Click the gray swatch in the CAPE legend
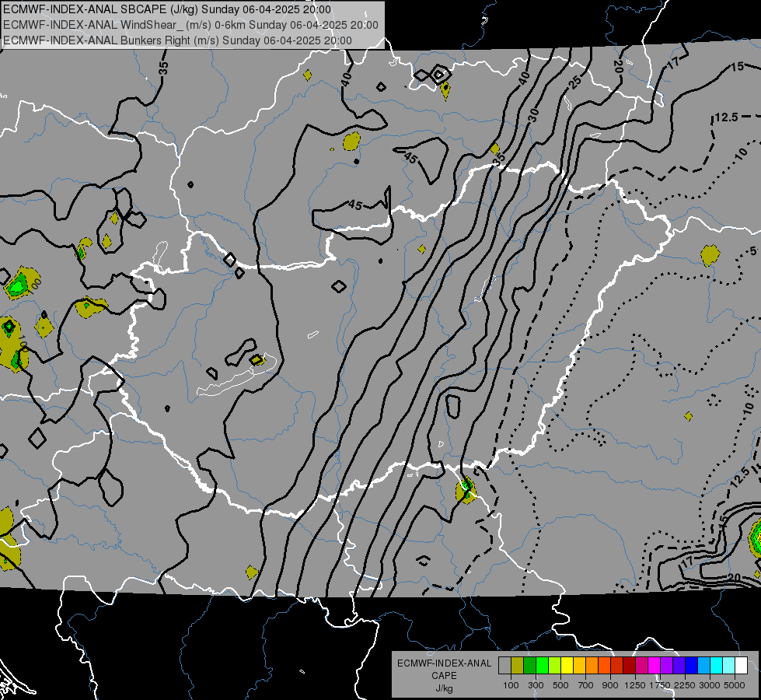 [x=504, y=666]
